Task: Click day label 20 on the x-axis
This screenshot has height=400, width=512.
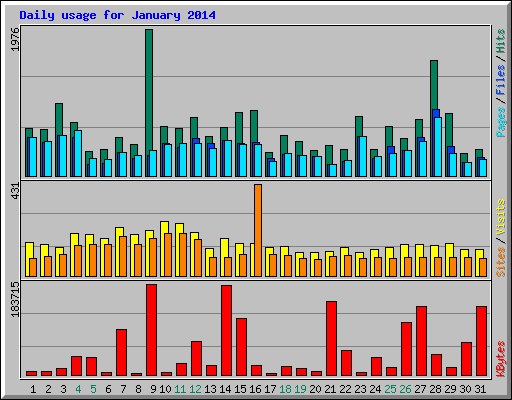Action: 315,389
